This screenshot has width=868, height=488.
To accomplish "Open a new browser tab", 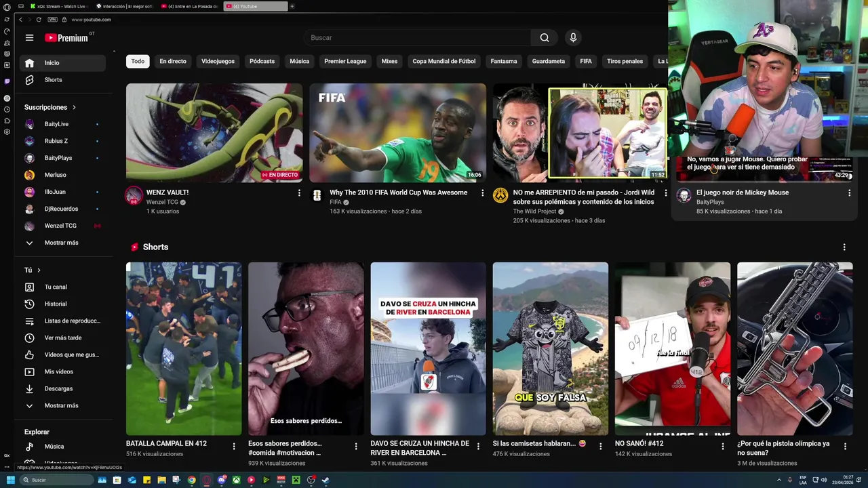I will (x=292, y=6).
